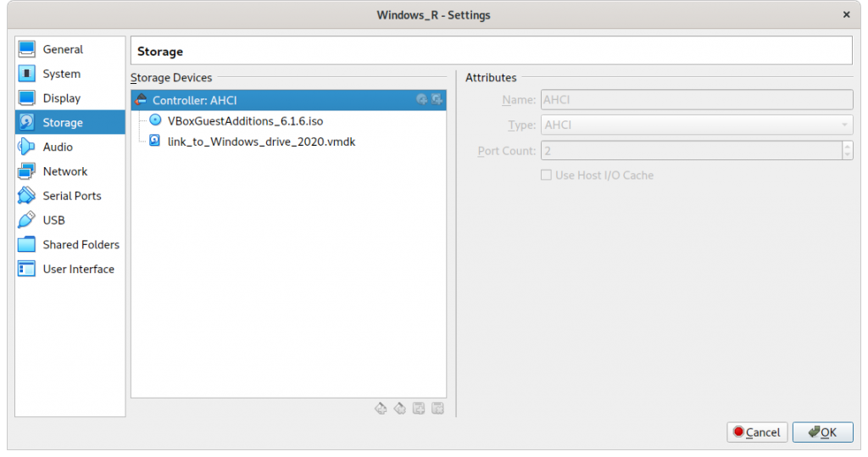This screenshot has width=868, height=457.
Task: Click the Shared Folders folder icon in sidebar
Action: (26, 244)
